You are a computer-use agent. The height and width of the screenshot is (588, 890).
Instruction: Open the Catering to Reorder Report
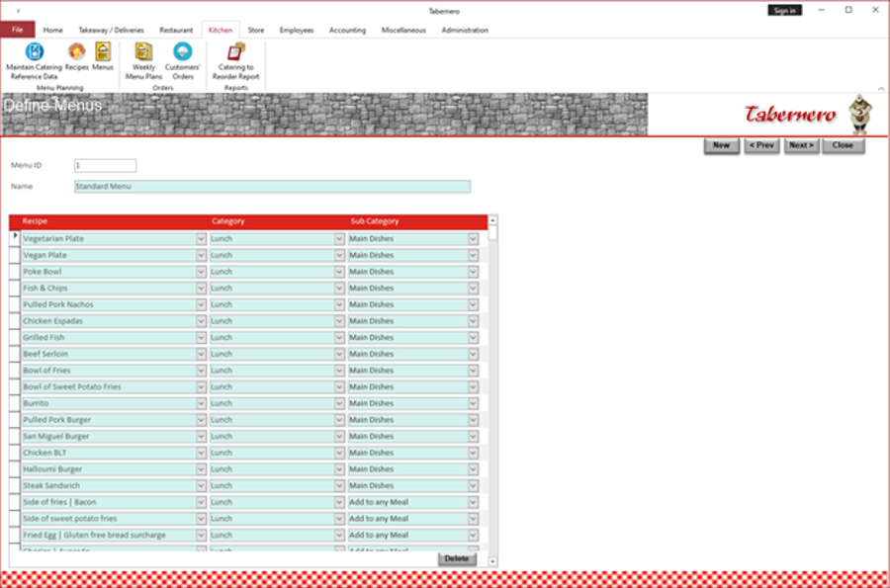pyautogui.click(x=236, y=61)
